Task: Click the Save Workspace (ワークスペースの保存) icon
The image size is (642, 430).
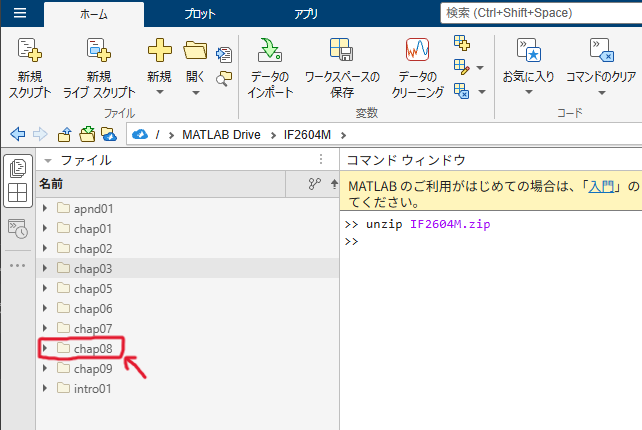Action: click(x=342, y=50)
